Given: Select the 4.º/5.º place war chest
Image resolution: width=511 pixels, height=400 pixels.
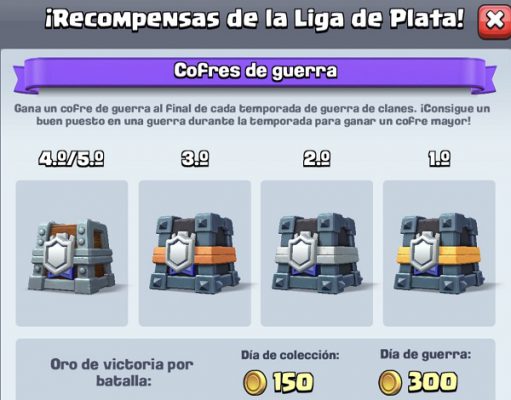Looking at the screenshot, I should point(72,253).
